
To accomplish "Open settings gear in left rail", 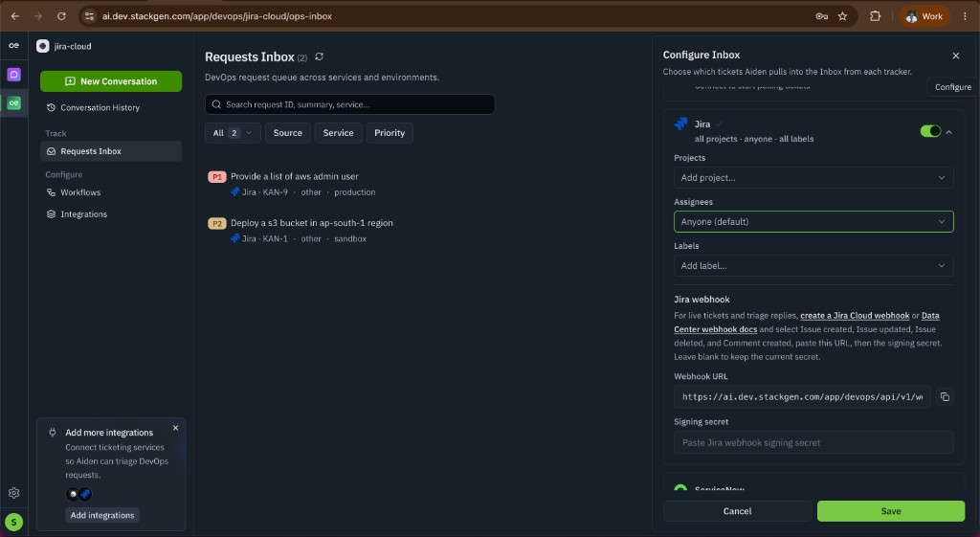I will pyautogui.click(x=13, y=493).
